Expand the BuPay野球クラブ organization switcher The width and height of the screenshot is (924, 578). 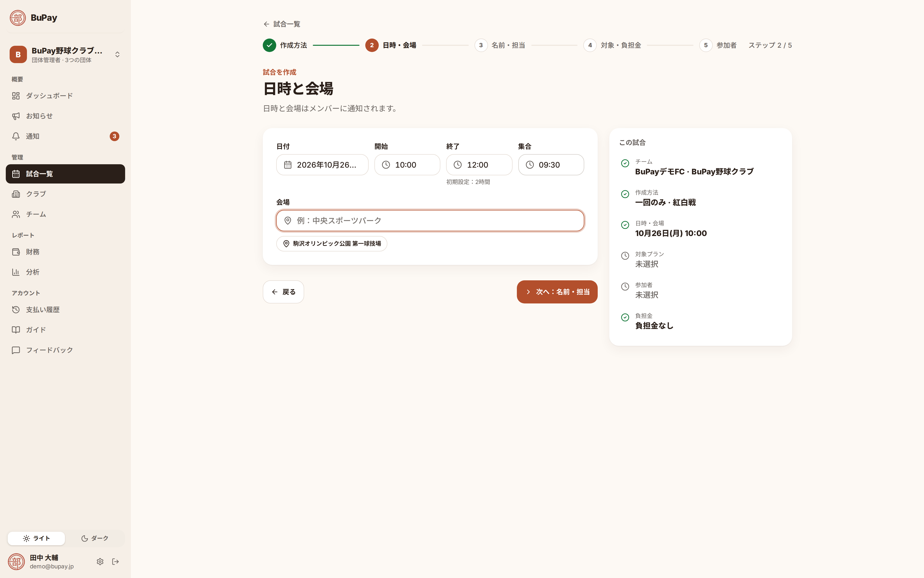(x=65, y=54)
